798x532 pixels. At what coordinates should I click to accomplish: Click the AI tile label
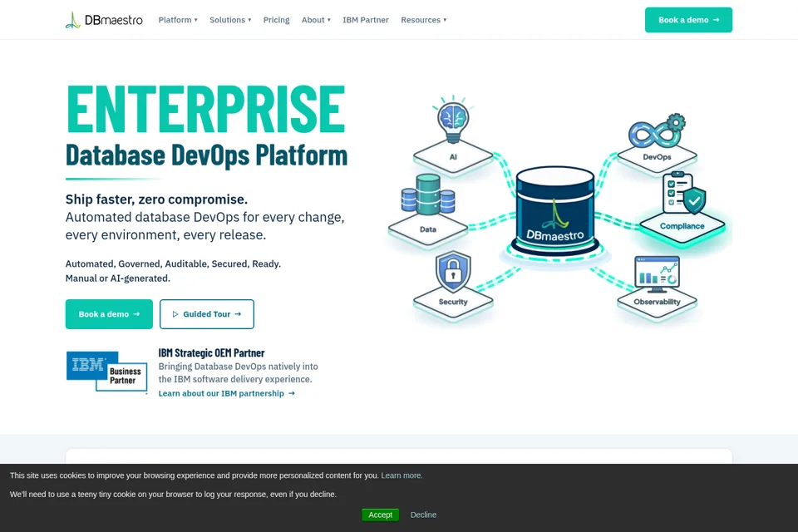pyautogui.click(x=453, y=157)
